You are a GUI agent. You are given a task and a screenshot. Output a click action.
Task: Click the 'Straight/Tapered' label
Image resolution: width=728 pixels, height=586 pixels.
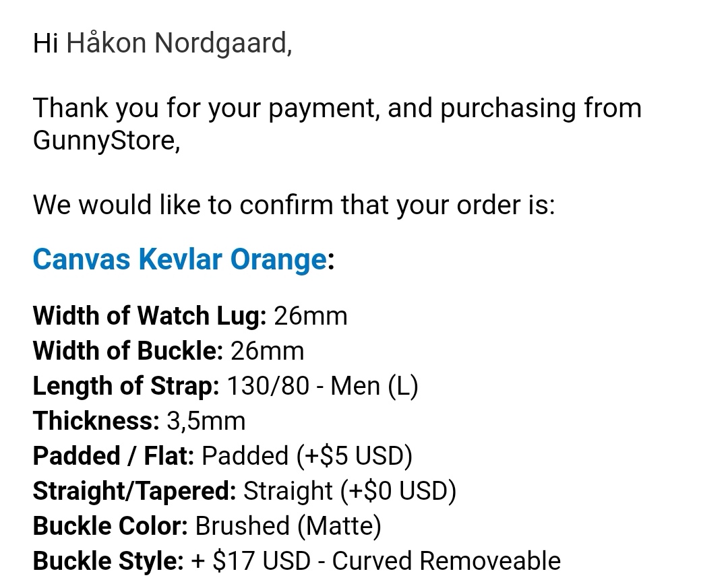tap(134, 490)
